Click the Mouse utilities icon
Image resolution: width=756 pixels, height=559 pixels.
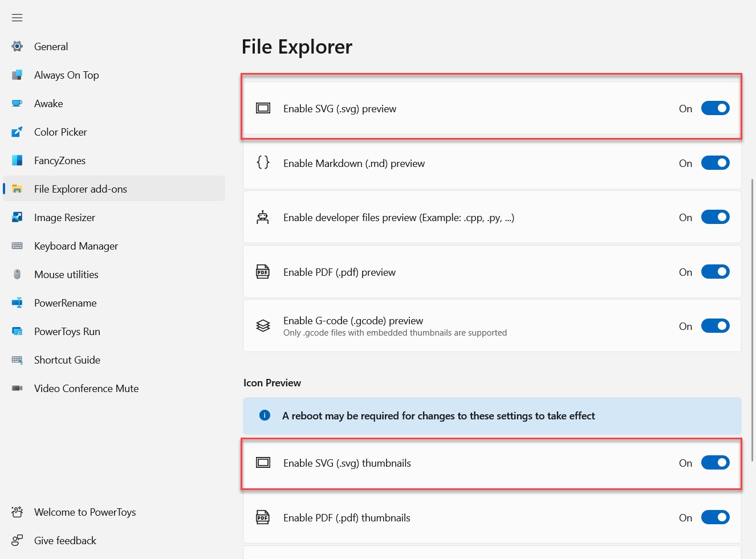[17, 274]
